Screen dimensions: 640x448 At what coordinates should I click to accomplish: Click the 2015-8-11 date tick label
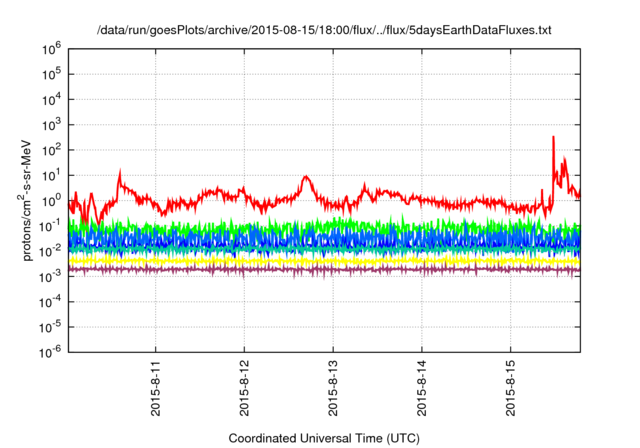point(156,388)
